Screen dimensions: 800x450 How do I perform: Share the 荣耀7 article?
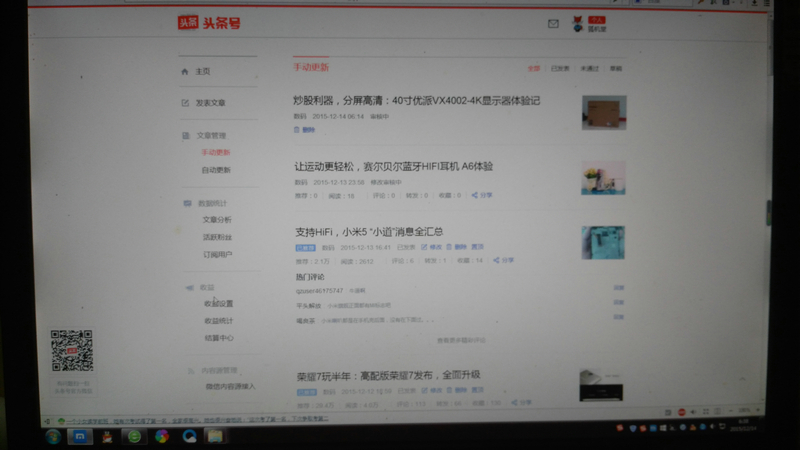[521, 403]
